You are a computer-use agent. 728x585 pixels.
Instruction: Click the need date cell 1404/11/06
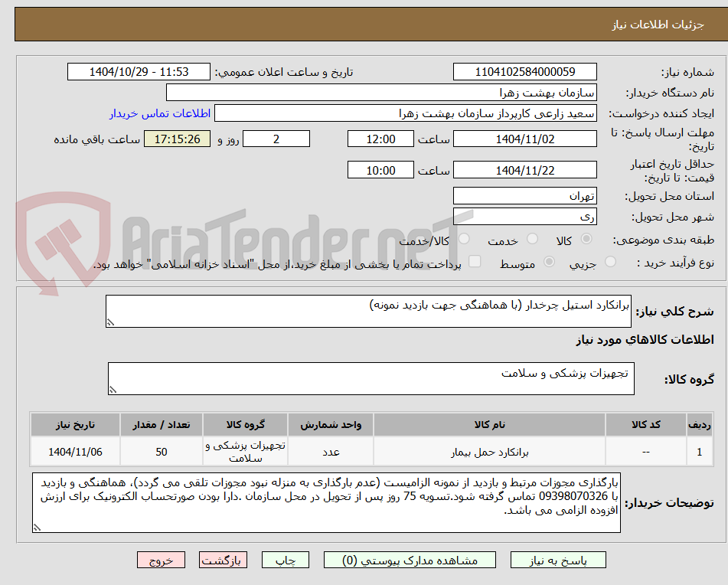[x=75, y=452]
